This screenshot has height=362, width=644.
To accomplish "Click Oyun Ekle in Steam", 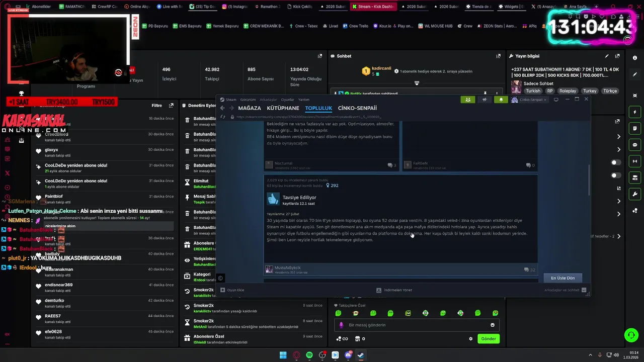I will pyautogui.click(x=232, y=290).
